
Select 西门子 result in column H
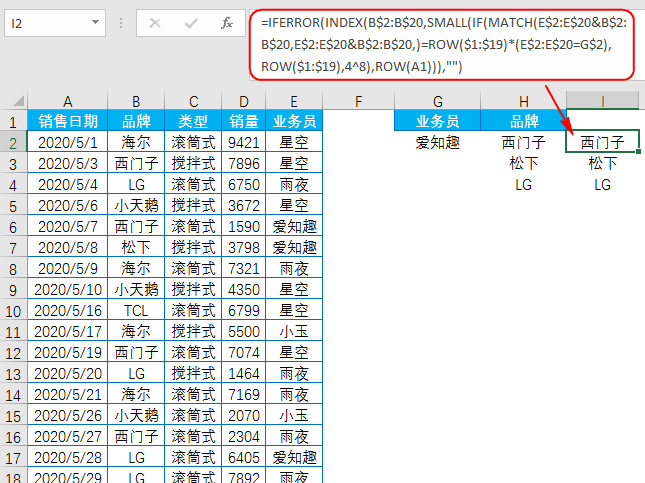click(x=524, y=142)
